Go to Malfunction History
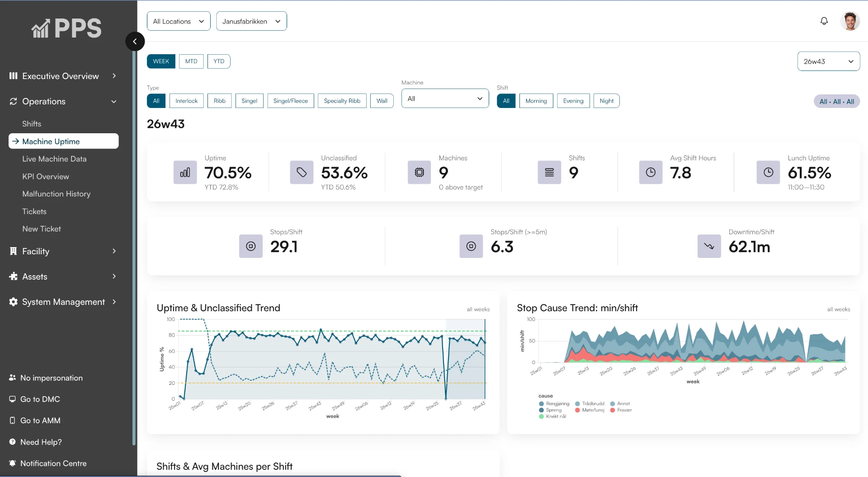Image resolution: width=868 pixels, height=477 pixels. click(57, 194)
